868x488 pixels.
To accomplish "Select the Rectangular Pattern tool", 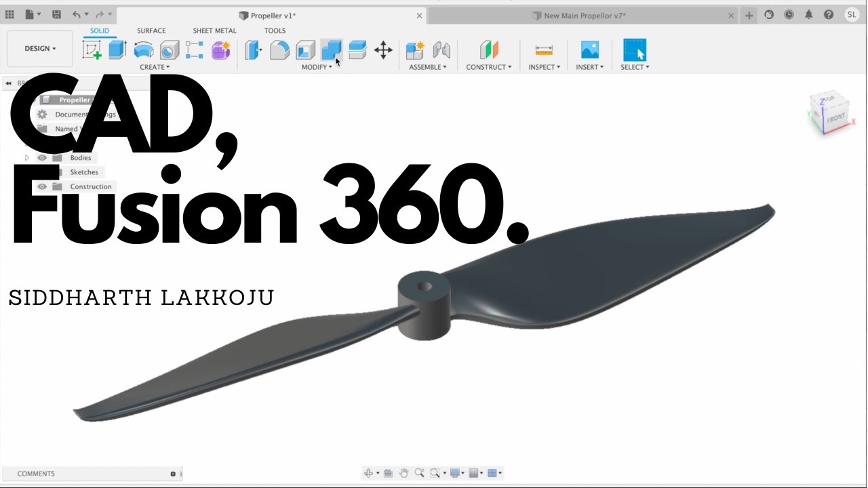I will click(195, 50).
